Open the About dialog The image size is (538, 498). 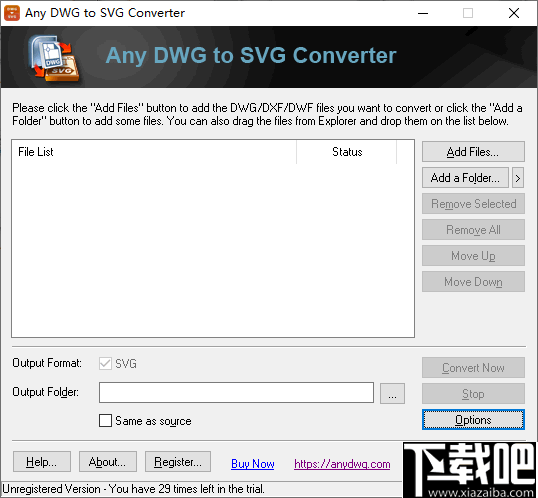pos(108,462)
